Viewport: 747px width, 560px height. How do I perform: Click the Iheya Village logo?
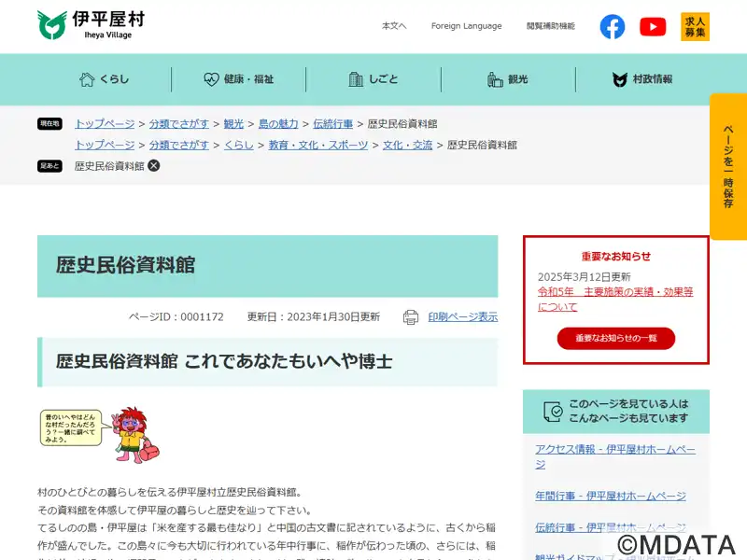pyautogui.click(x=91, y=25)
